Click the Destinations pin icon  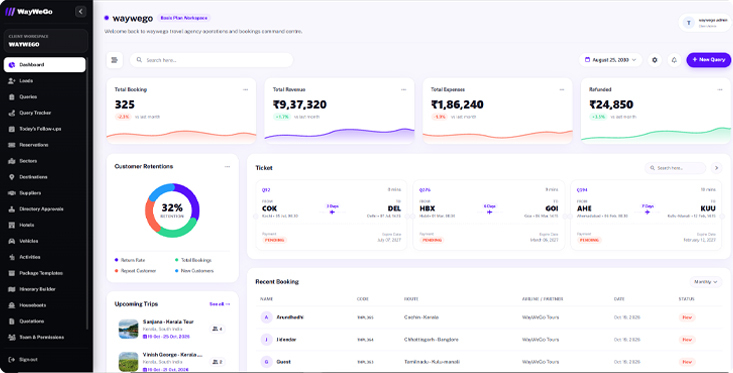(x=12, y=177)
